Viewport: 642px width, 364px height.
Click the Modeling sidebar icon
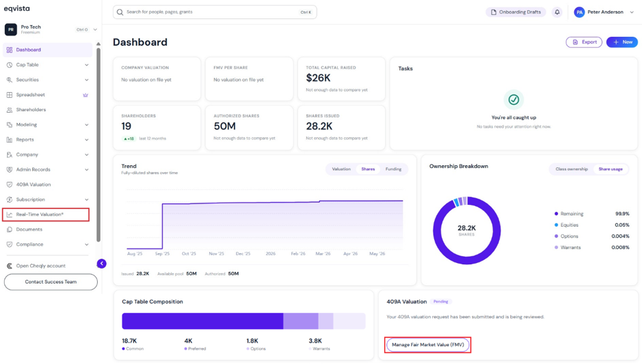[x=10, y=125]
